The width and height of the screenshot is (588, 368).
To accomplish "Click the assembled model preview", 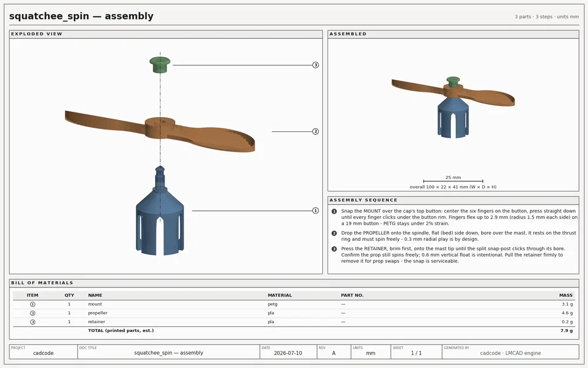I will tap(453, 107).
